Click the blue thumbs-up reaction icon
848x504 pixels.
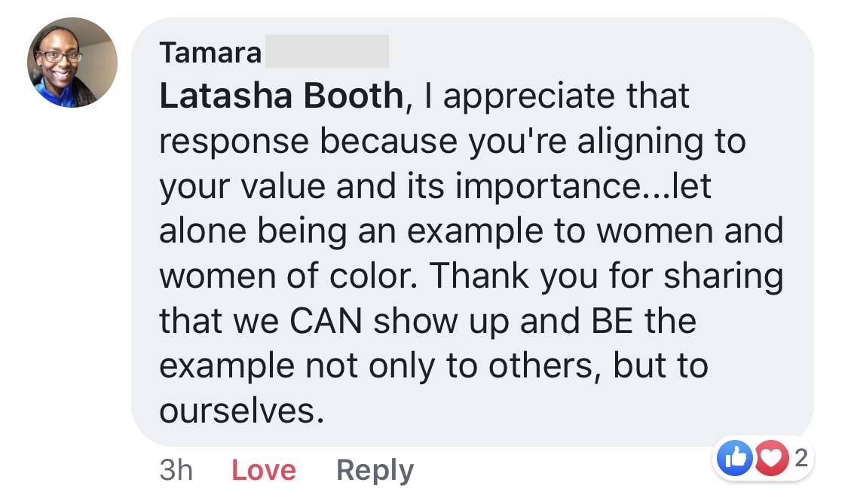pos(735,459)
